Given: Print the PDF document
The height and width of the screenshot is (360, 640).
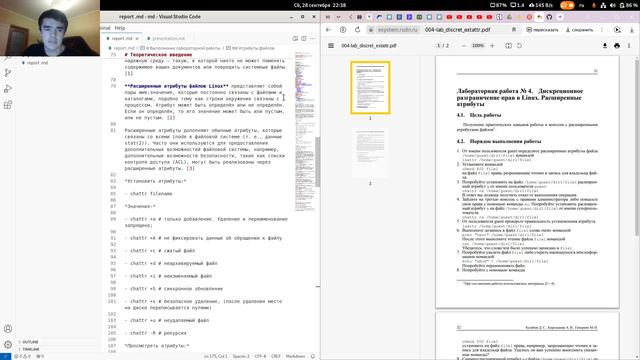Looking at the screenshot, I should click(x=617, y=46).
